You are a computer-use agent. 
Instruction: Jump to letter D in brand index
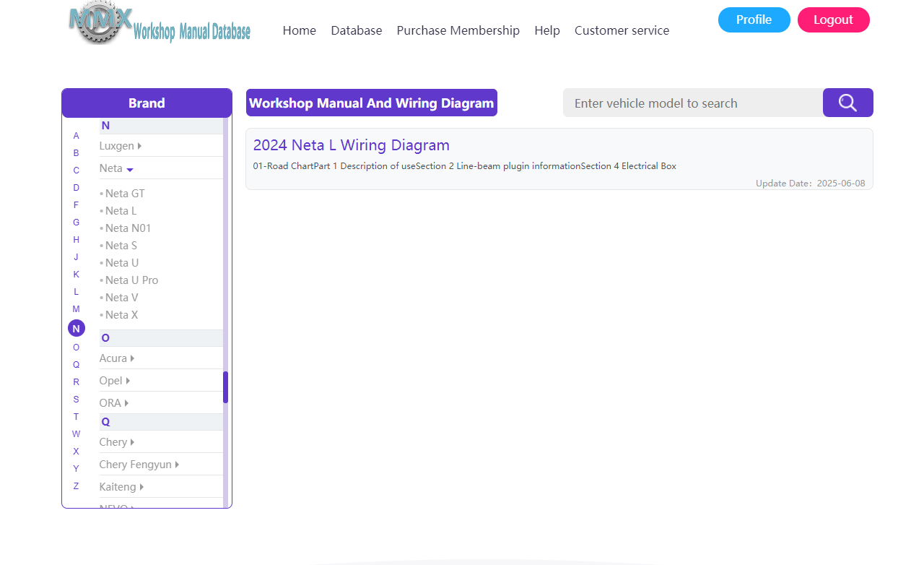tap(77, 188)
